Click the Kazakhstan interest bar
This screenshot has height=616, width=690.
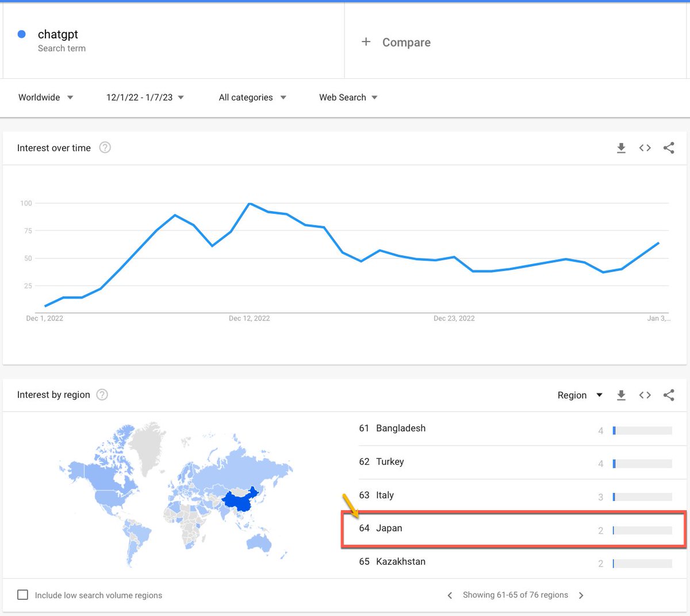coord(642,564)
